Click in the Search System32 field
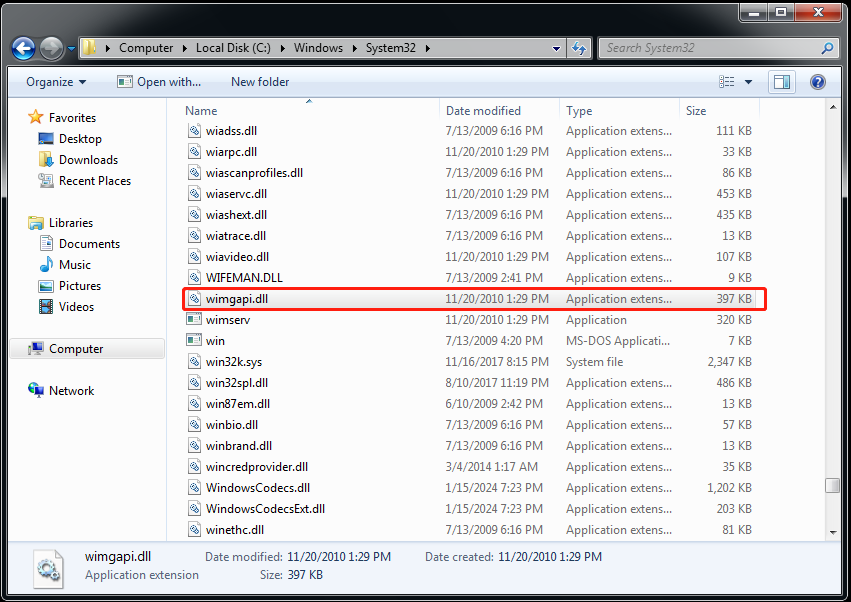851x602 pixels. tap(710, 48)
